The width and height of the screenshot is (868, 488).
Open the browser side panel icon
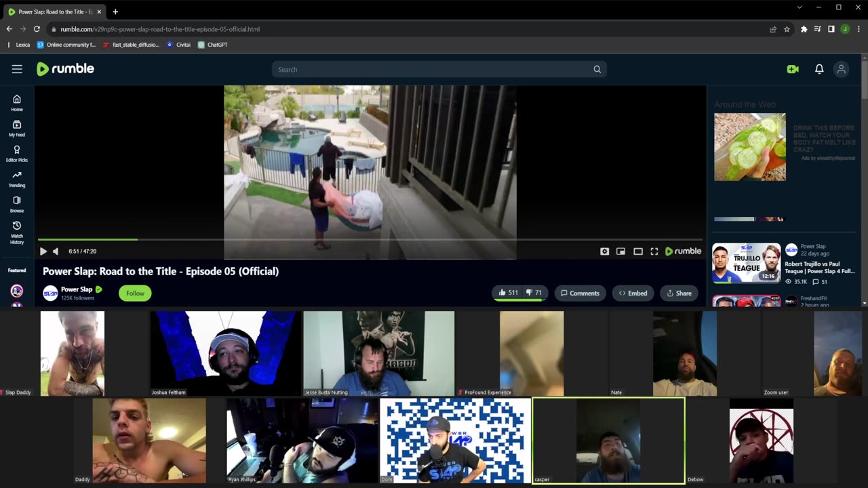[x=831, y=29]
